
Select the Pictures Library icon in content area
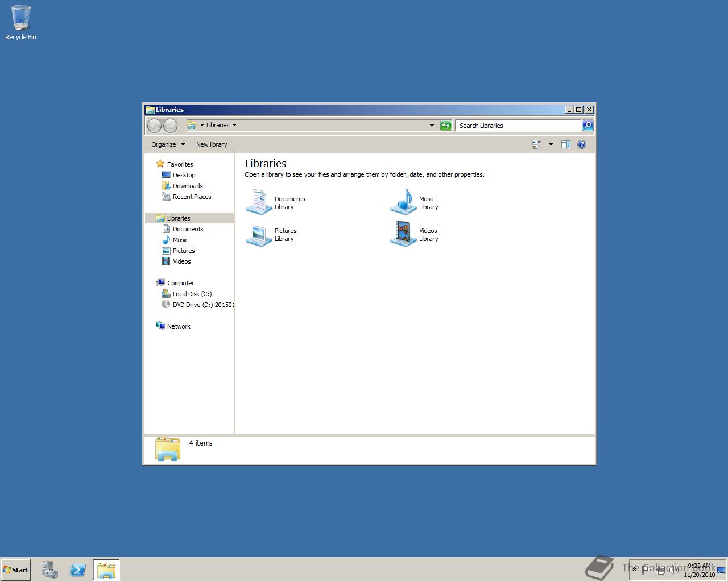259,235
